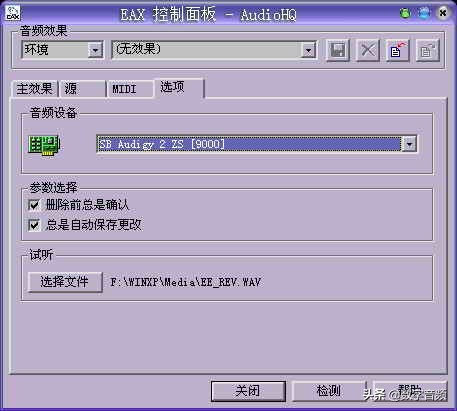Click the 检测 button
The width and height of the screenshot is (457, 411).
tap(329, 391)
